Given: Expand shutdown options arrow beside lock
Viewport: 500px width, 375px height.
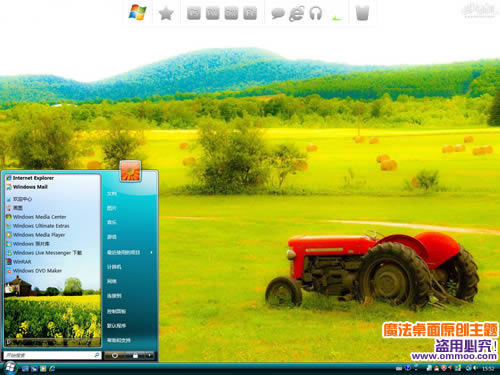Looking at the screenshot, I should tap(149, 356).
